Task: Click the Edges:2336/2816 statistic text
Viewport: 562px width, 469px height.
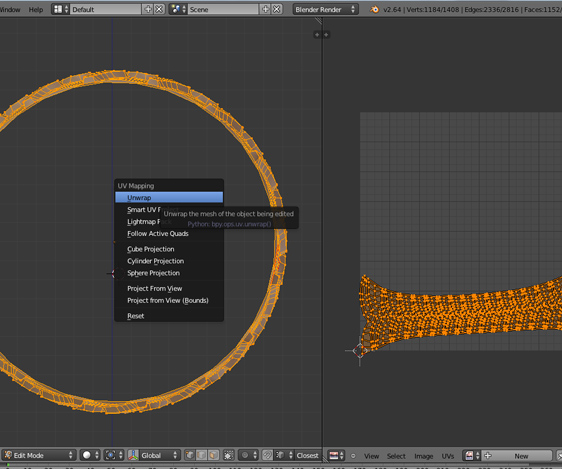Action: 492,10
